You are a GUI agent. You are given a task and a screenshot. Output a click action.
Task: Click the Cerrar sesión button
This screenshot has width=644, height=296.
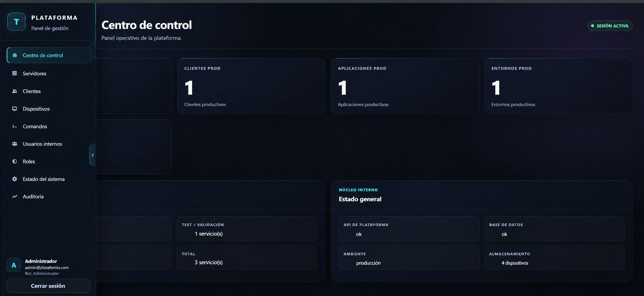(48, 286)
